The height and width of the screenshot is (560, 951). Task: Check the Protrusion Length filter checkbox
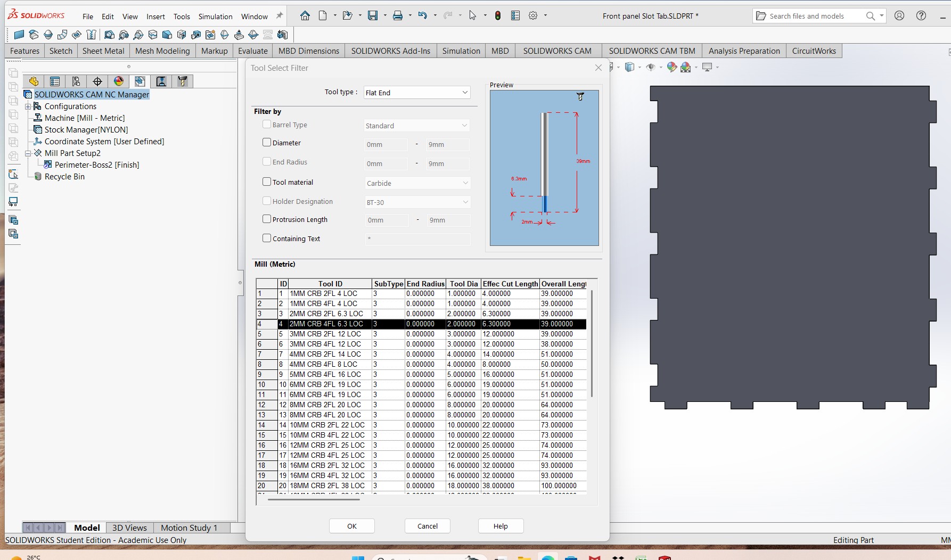267,219
